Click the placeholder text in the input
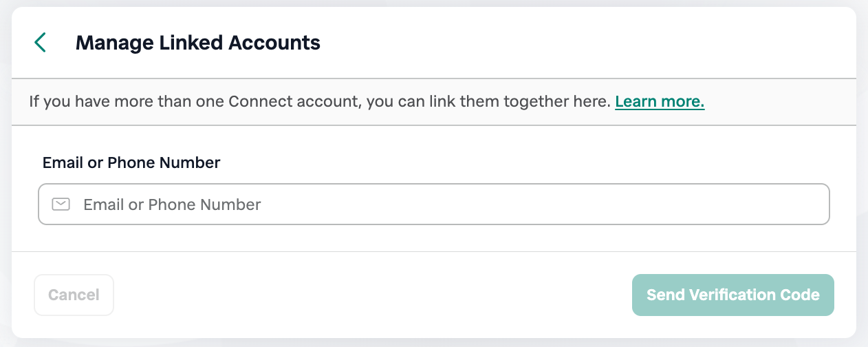 (x=172, y=204)
